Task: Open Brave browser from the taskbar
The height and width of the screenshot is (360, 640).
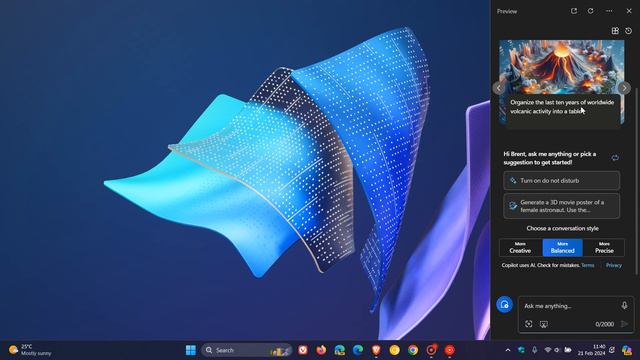Action: point(376,350)
